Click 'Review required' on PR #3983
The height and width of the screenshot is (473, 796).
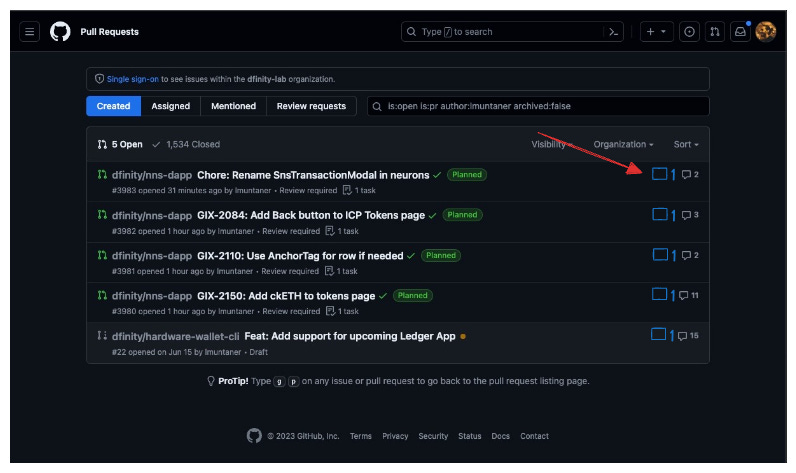[308, 191]
